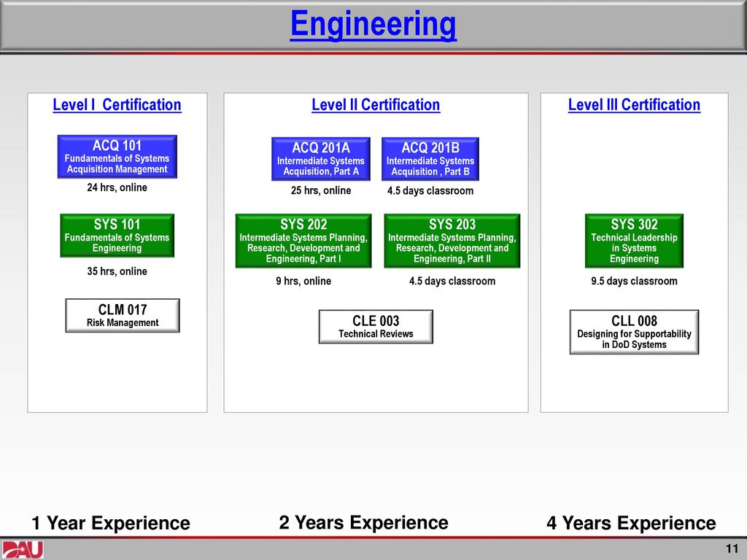The image size is (747, 560).
Task: Click the '4 Years Experience' text
Action: tap(631, 523)
